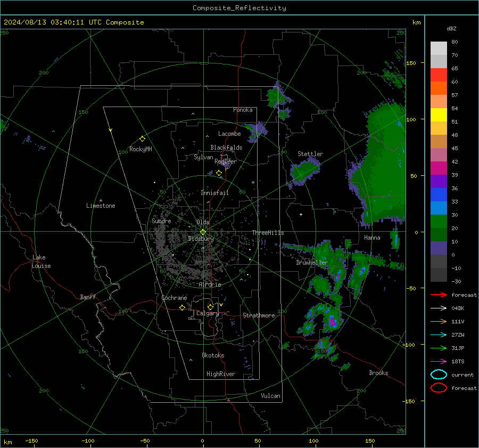Click the Ponoka label

click(x=243, y=110)
